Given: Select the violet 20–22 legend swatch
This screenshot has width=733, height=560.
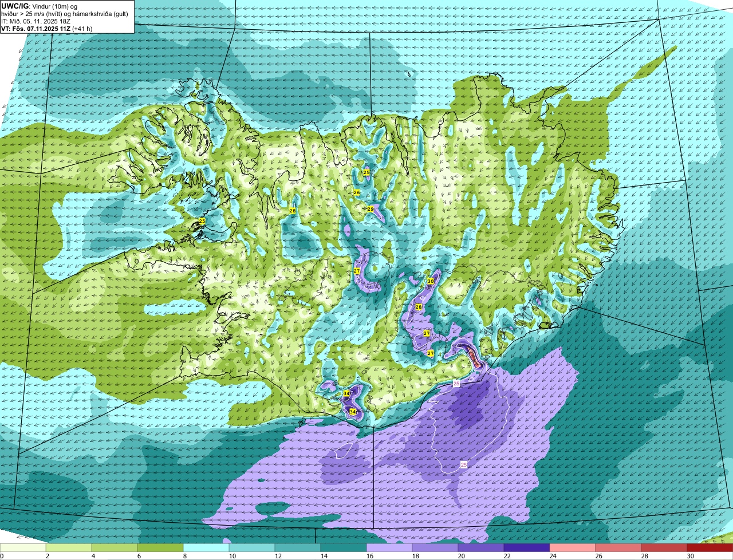Looking at the screenshot, I should pos(481,548).
